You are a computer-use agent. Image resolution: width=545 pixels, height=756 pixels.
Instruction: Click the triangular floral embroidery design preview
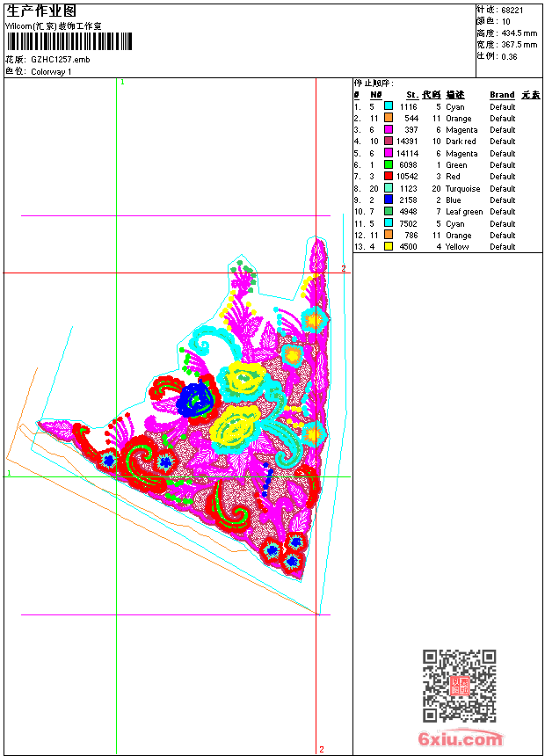(x=183, y=410)
